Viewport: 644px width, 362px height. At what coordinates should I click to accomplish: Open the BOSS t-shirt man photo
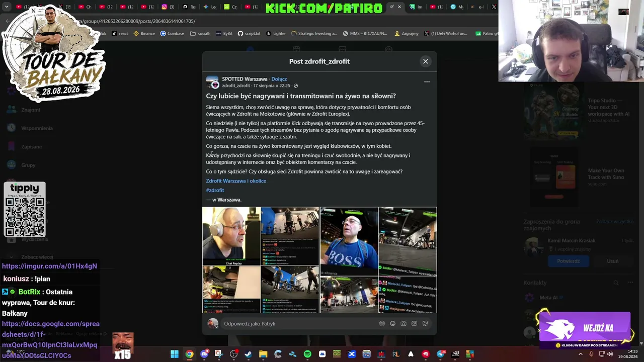[349, 241]
